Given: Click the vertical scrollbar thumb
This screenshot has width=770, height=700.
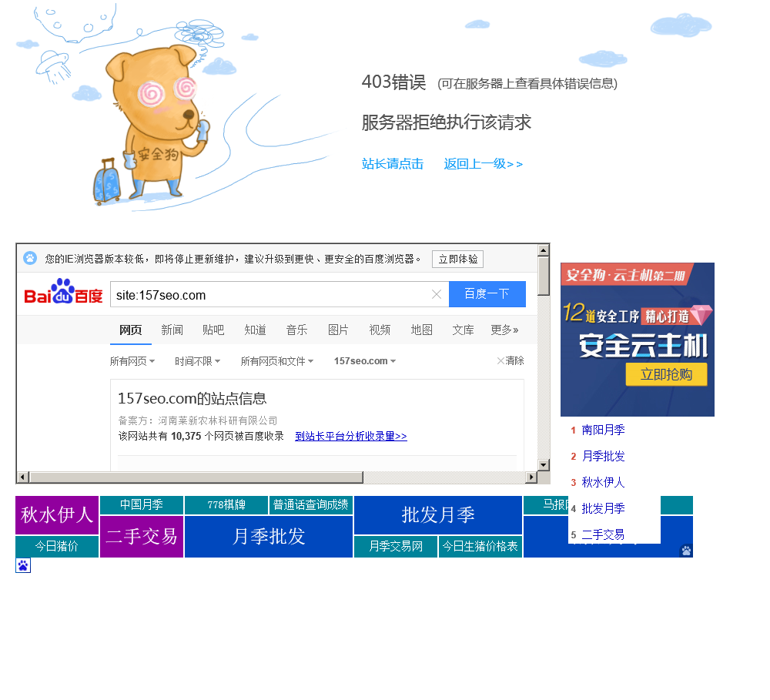Looking at the screenshot, I should (x=543, y=276).
